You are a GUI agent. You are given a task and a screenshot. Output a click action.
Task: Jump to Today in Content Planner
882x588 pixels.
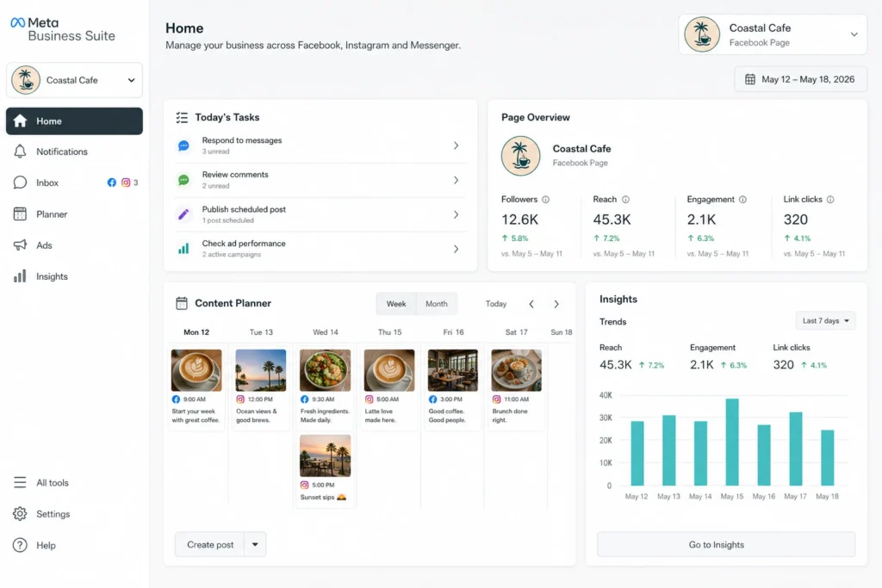(496, 304)
